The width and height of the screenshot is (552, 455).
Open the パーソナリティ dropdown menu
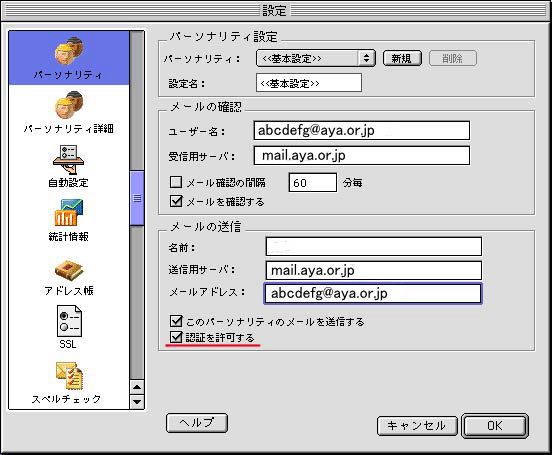coord(316,58)
